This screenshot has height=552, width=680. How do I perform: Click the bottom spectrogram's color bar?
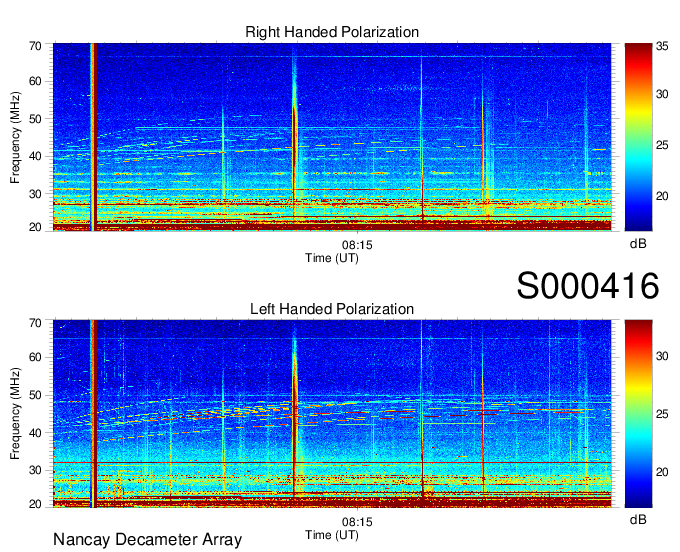coord(638,414)
